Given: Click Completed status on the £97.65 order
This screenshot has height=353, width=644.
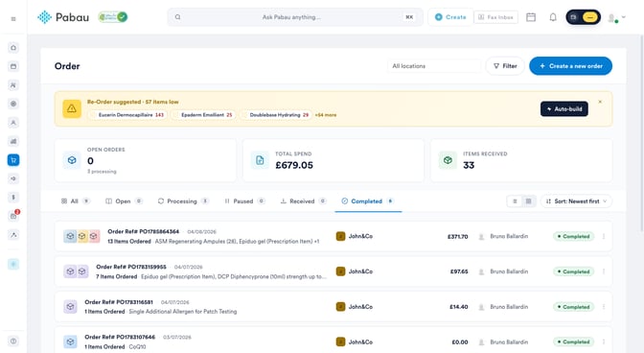Looking at the screenshot, I should pyautogui.click(x=573, y=271).
